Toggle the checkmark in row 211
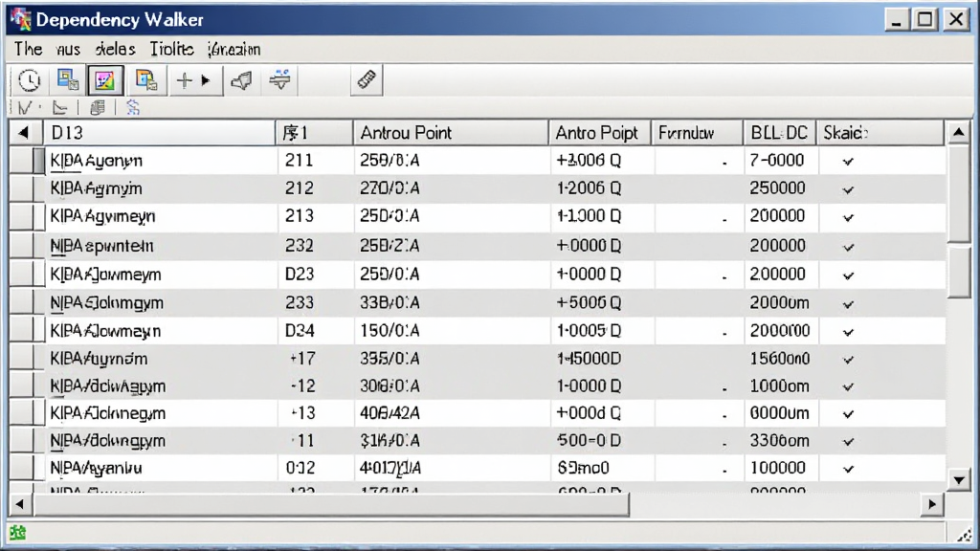 848,161
